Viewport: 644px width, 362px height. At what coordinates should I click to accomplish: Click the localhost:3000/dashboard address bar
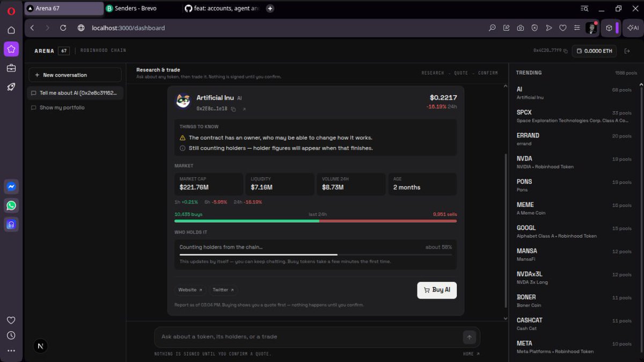tap(128, 28)
